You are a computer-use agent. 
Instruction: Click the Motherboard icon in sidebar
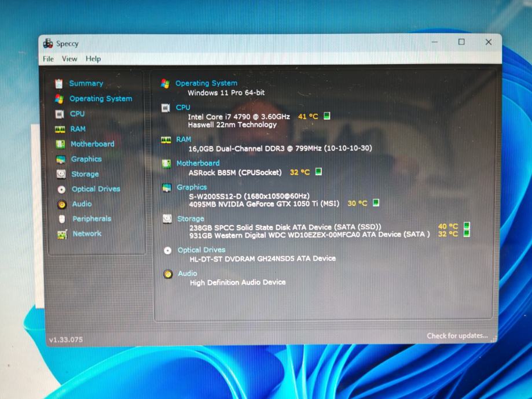click(60, 144)
